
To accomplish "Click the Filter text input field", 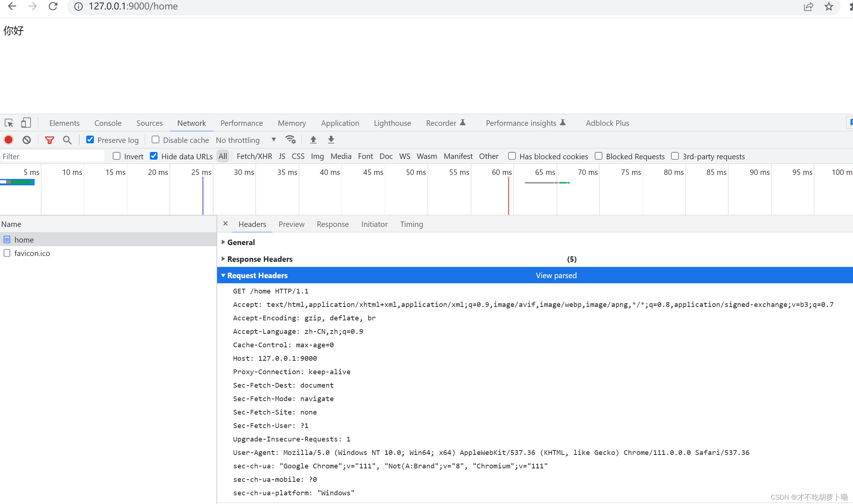I will click(x=52, y=156).
